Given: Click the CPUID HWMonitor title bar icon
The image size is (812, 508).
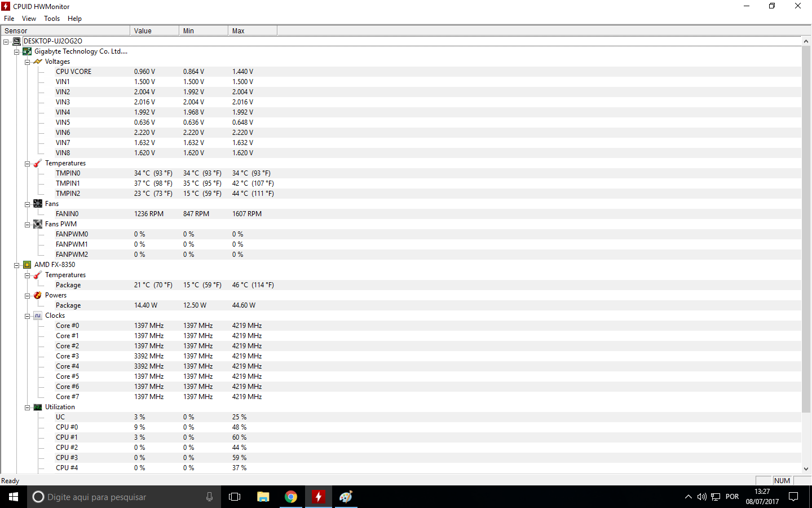Looking at the screenshot, I should point(6,6).
